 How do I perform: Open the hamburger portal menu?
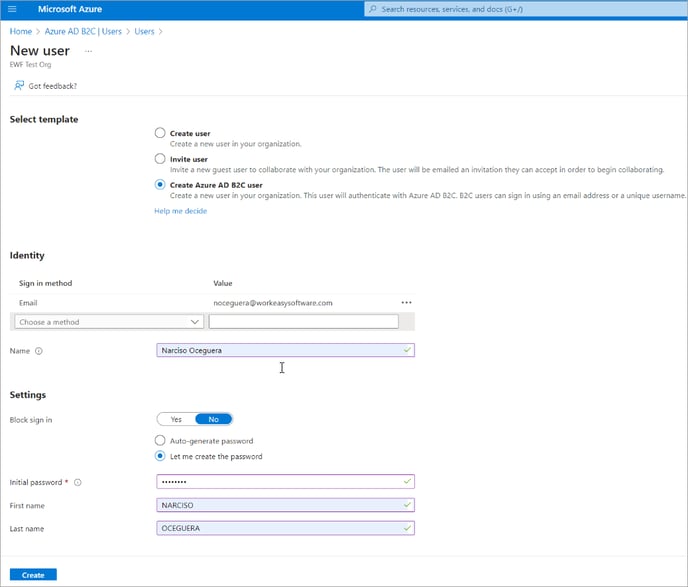point(12,9)
